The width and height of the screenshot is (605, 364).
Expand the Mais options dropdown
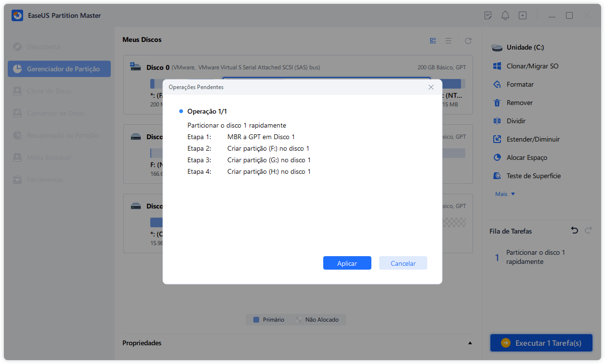[505, 194]
